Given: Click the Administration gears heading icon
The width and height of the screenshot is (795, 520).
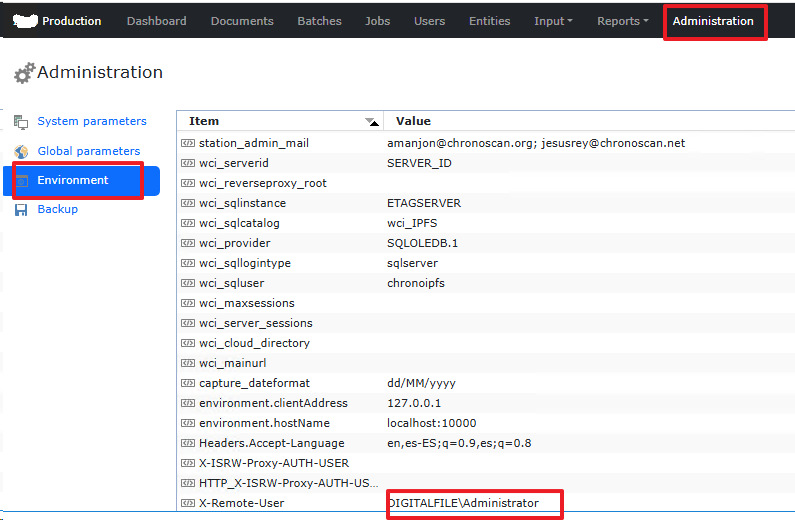Looking at the screenshot, I should 24,73.
